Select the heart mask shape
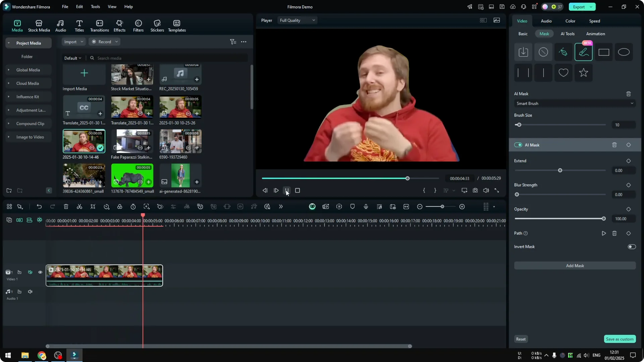This screenshot has height=362, width=644. click(563, 73)
